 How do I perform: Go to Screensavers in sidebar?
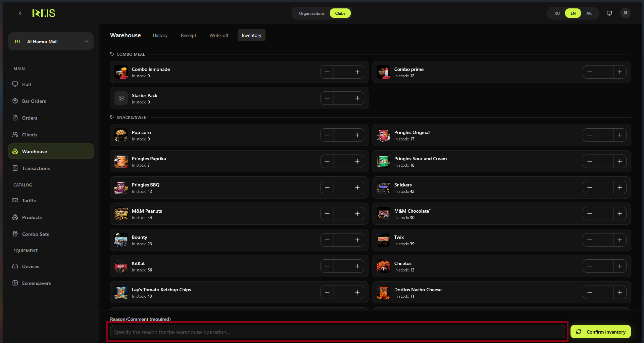coord(36,283)
